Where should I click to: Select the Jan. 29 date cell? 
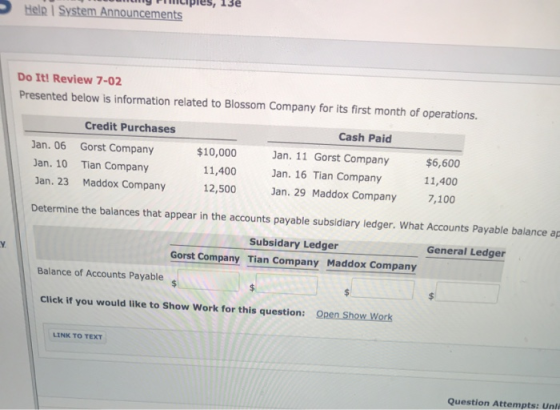tap(288, 192)
